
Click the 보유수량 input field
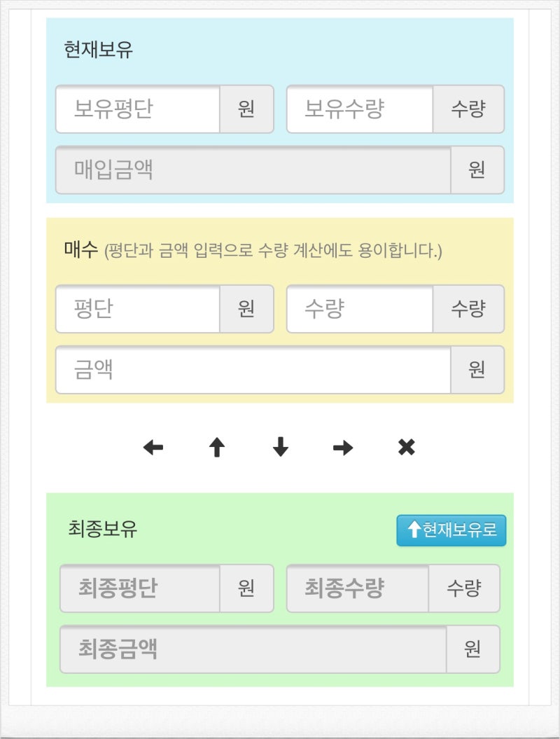[359, 109]
